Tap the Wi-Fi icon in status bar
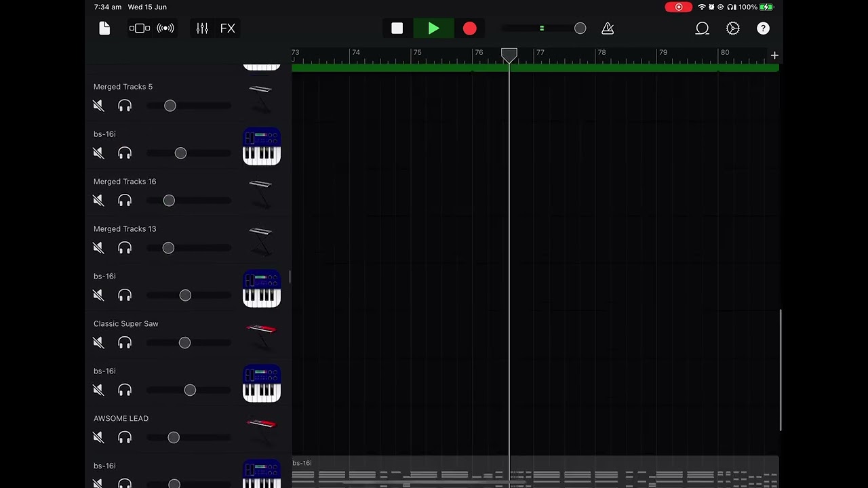The width and height of the screenshot is (868, 488). tap(702, 7)
